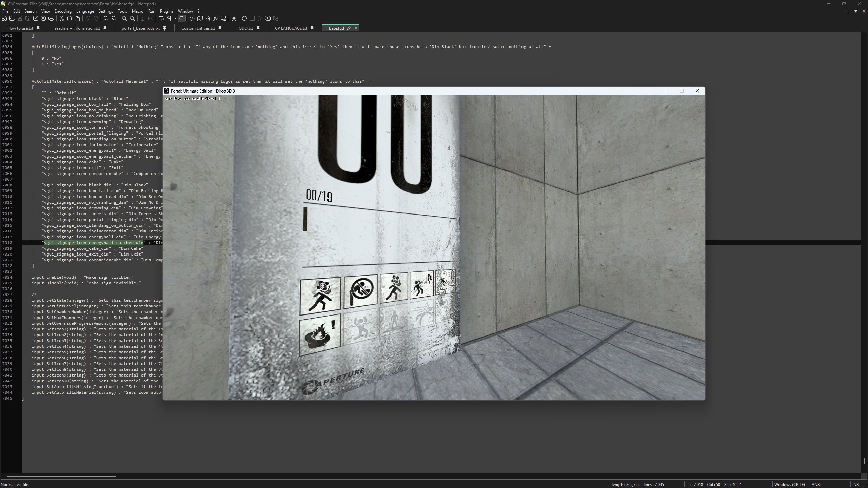Switch to portal1_basemods.txt tab

tap(141, 28)
